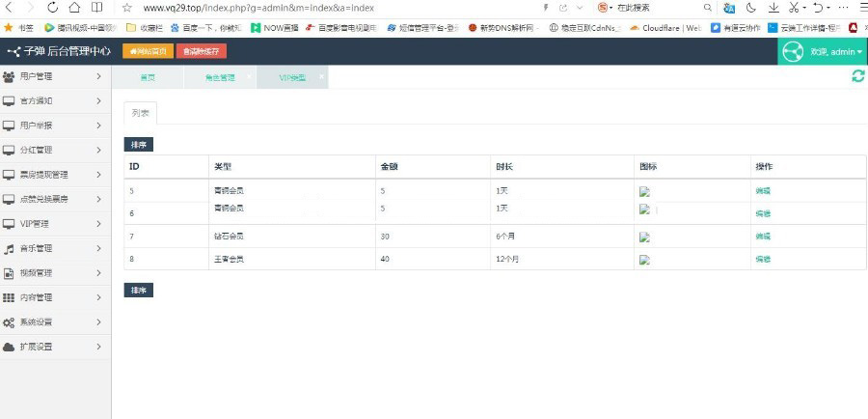The image size is (868, 419).
Task: Toggle night mode moon icon
Action: (x=751, y=8)
